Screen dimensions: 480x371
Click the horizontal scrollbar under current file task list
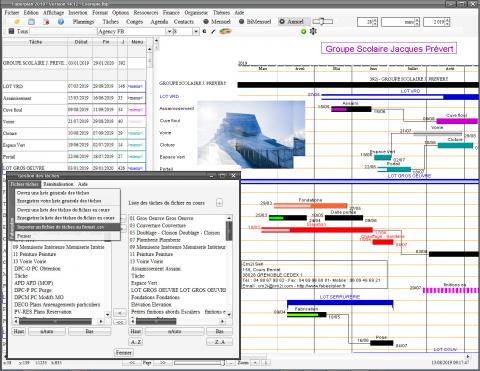(177, 321)
